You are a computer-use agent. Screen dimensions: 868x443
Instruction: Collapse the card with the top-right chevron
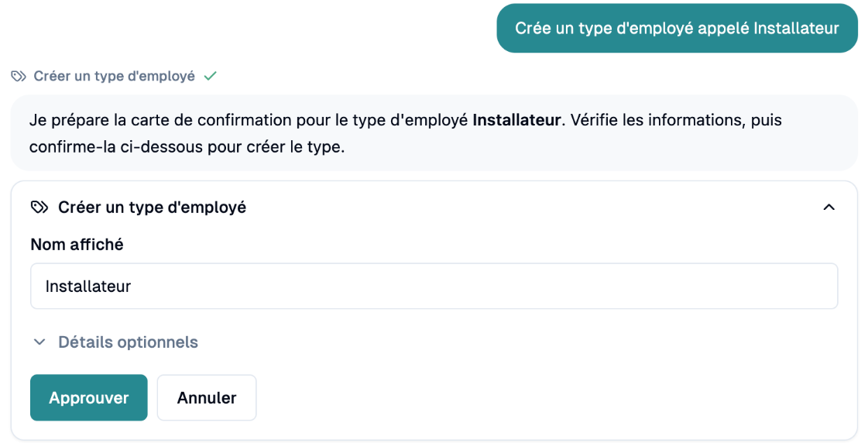(x=829, y=207)
